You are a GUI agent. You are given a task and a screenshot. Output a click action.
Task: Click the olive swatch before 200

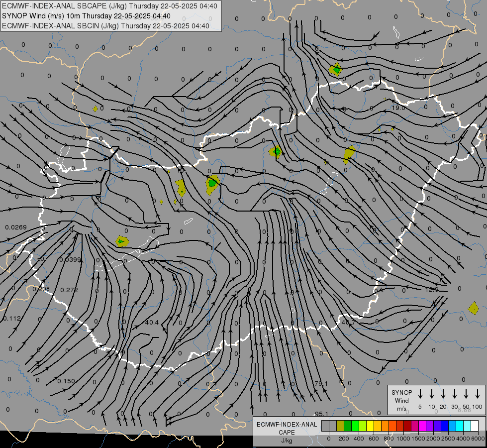pyautogui.click(x=340, y=426)
